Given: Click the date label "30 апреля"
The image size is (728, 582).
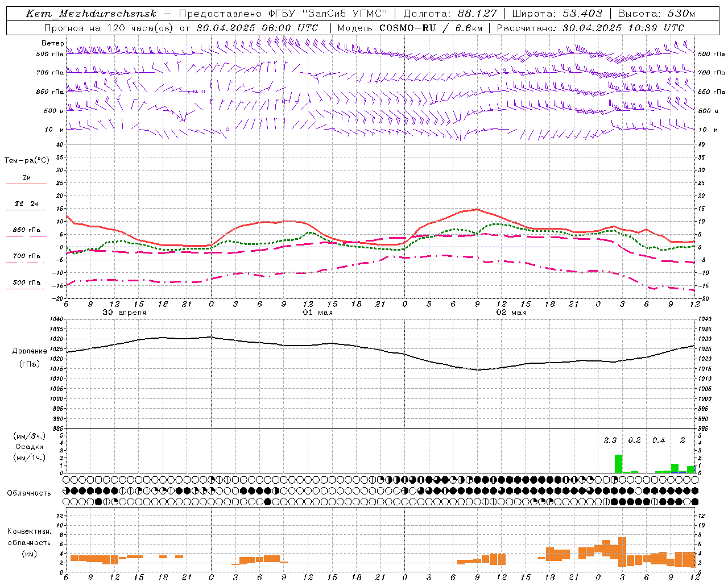Looking at the screenshot, I should [124, 313].
